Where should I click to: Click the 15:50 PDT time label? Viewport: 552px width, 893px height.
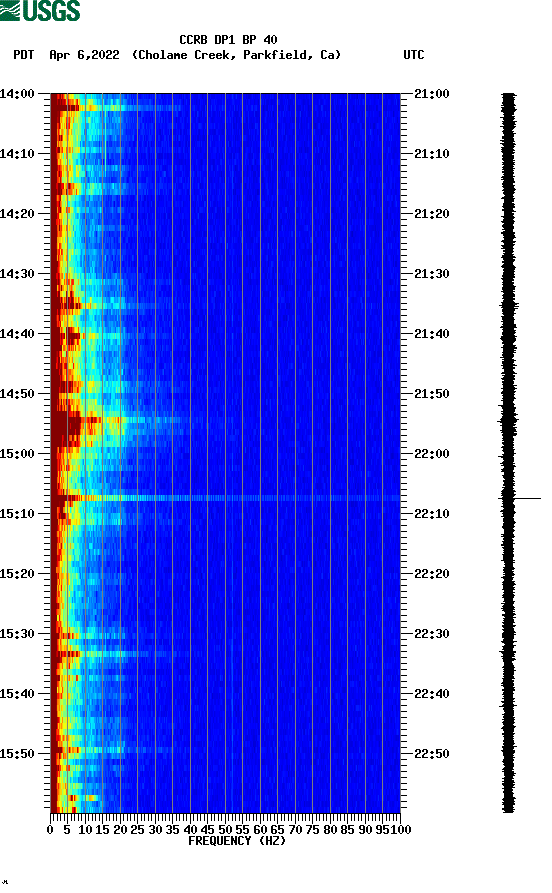[17, 753]
